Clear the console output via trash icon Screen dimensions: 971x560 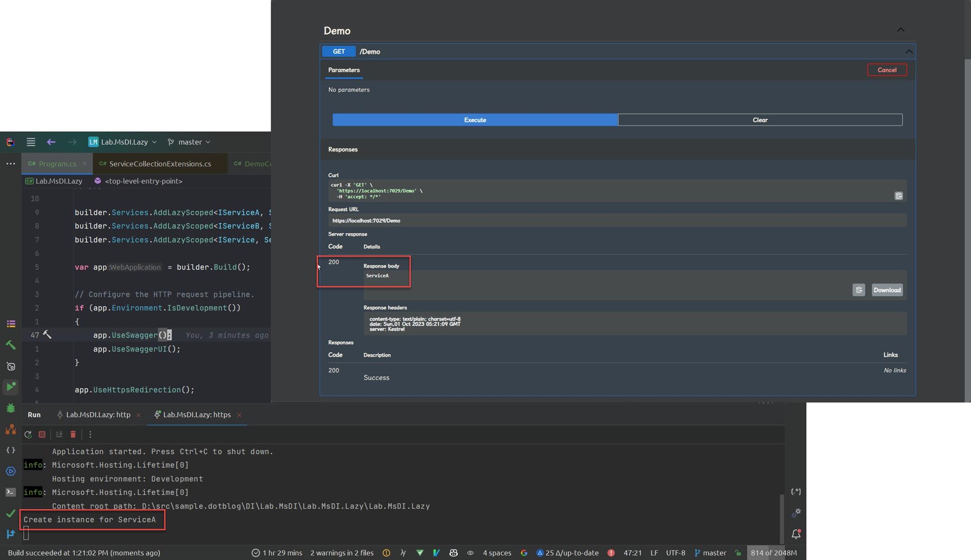click(73, 434)
